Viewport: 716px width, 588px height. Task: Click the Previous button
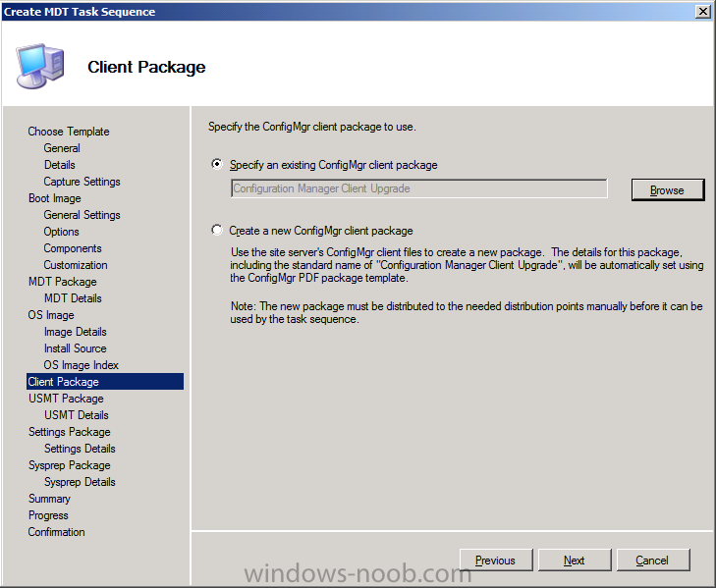coord(495,560)
